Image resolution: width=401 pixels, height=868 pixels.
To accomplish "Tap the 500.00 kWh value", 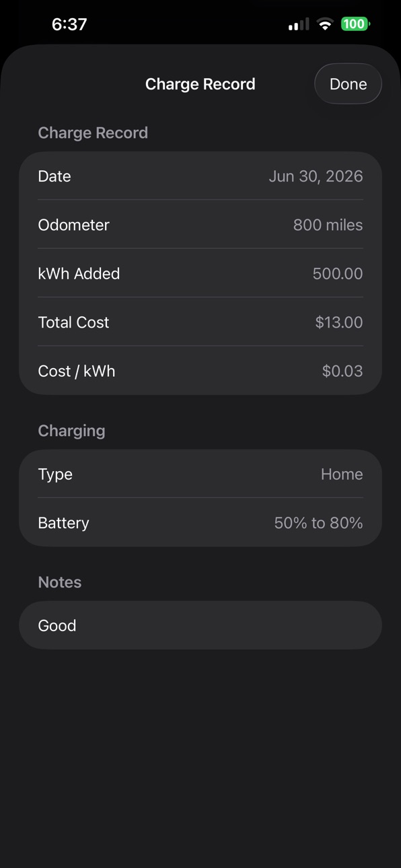I will pos(338,274).
